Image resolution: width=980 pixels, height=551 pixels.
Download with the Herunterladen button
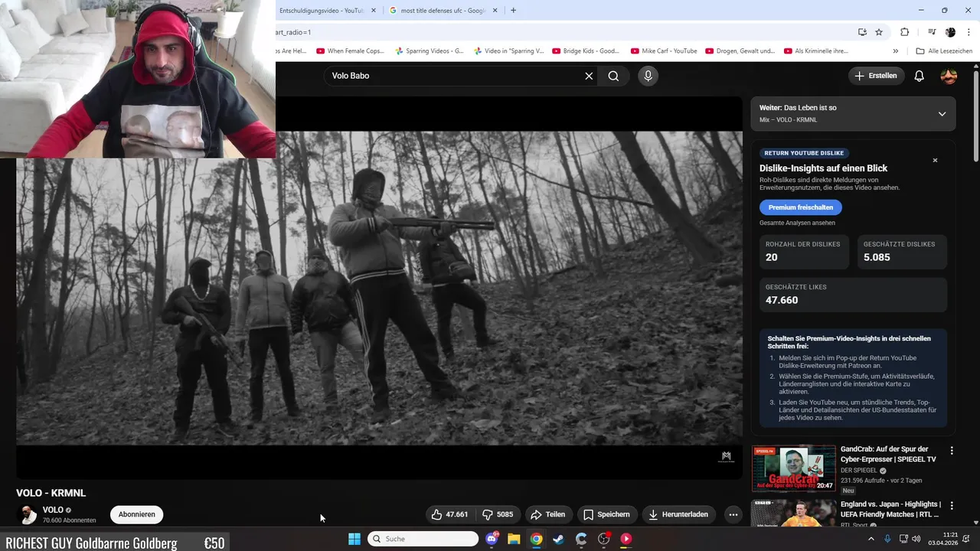pyautogui.click(x=678, y=514)
